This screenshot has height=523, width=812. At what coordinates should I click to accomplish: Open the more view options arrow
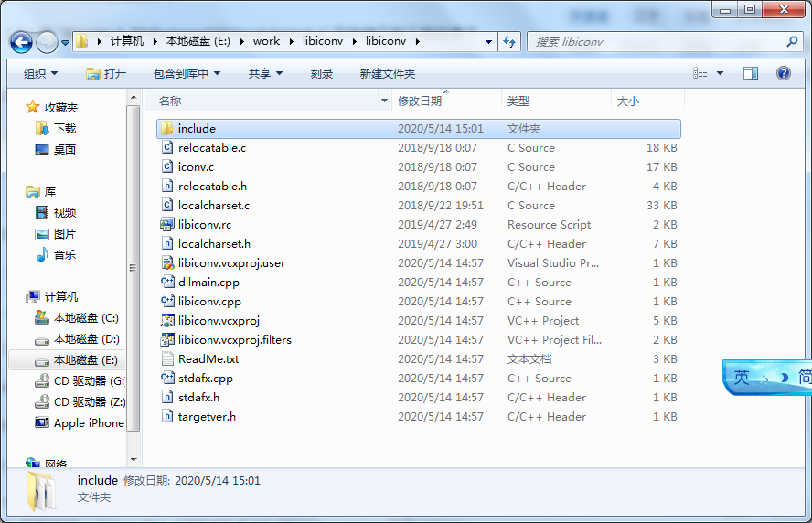click(x=720, y=73)
